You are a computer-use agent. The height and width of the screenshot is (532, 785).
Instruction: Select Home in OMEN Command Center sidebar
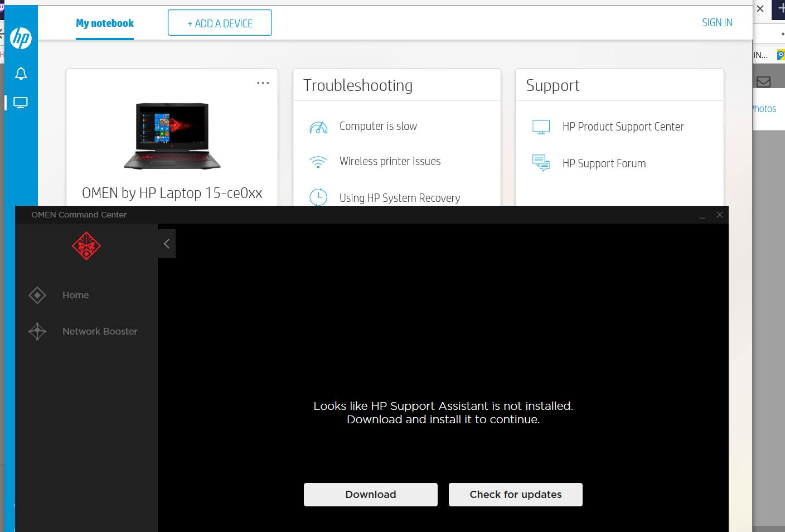75,295
